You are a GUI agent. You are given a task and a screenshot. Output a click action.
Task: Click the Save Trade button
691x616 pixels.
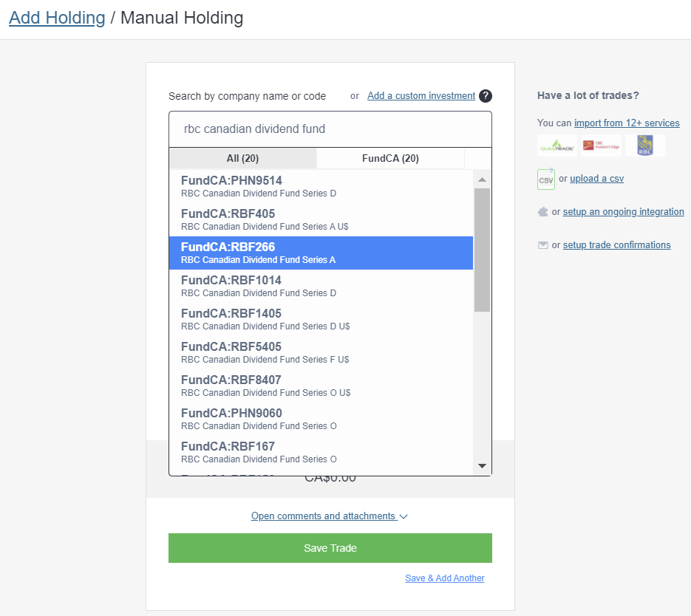point(330,548)
